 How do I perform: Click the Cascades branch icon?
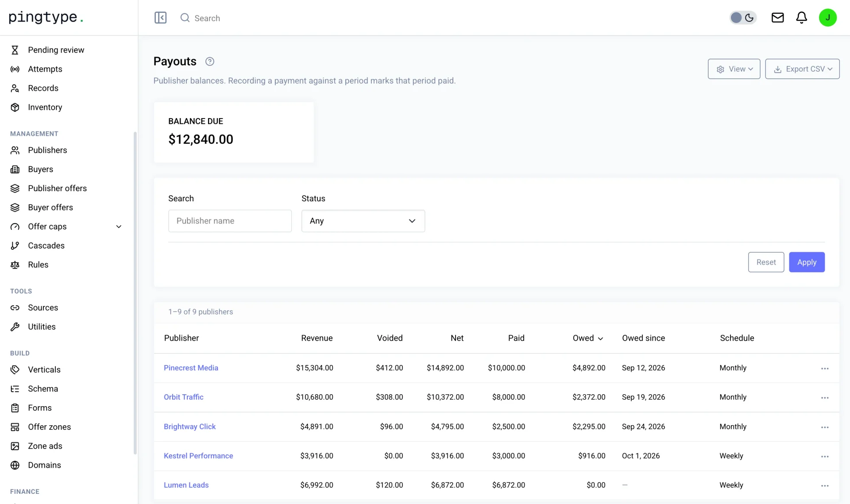click(x=15, y=246)
